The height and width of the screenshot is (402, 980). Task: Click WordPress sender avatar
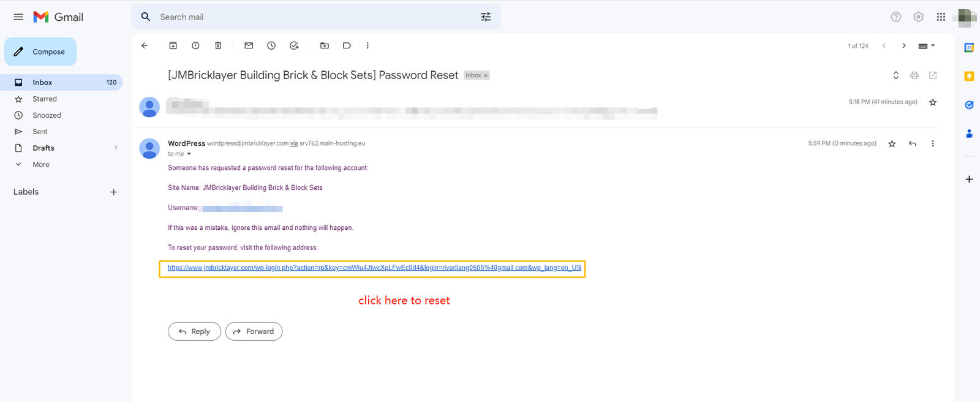[149, 148]
